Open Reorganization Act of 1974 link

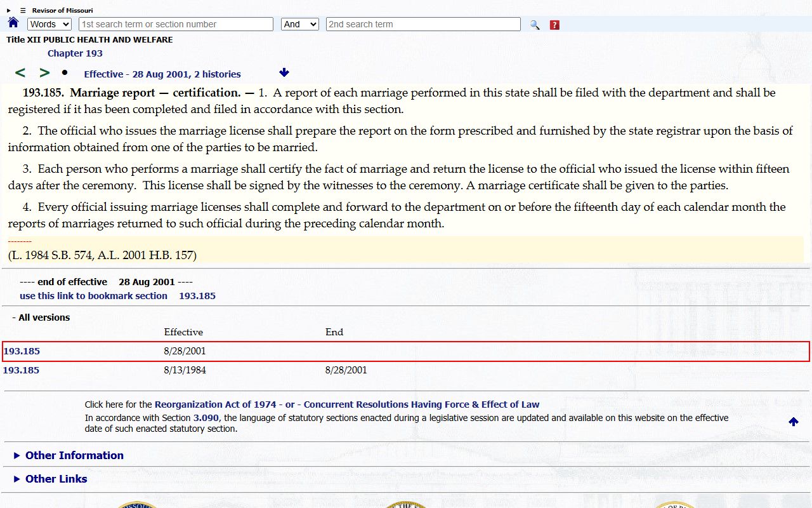pyautogui.click(x=216, y=404)
